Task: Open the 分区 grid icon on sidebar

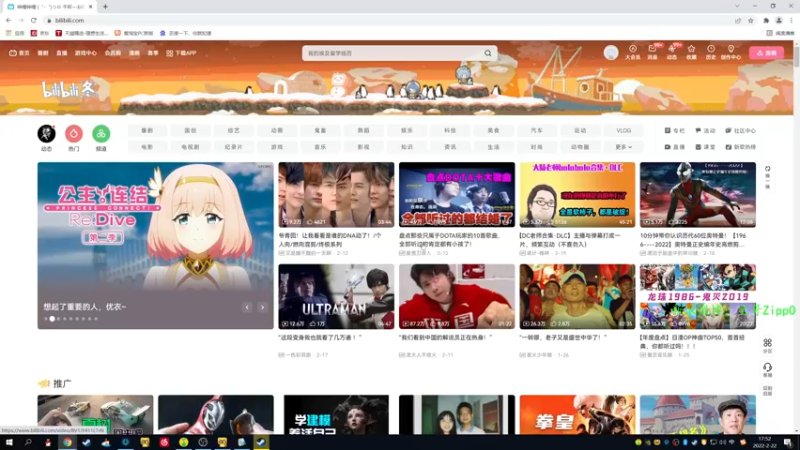Action: coord(767,345)
